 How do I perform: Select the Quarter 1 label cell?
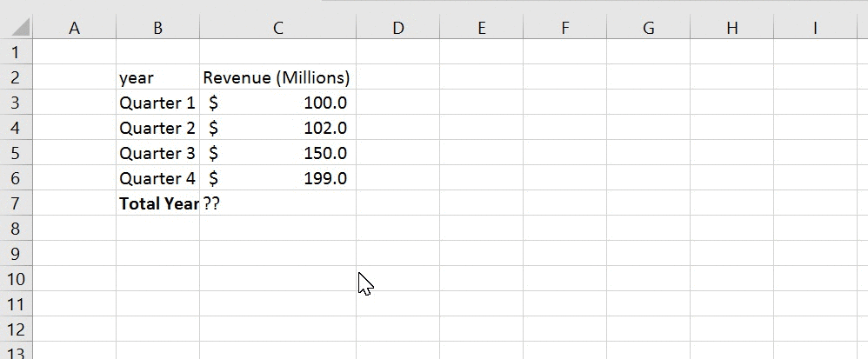[158, 103]
